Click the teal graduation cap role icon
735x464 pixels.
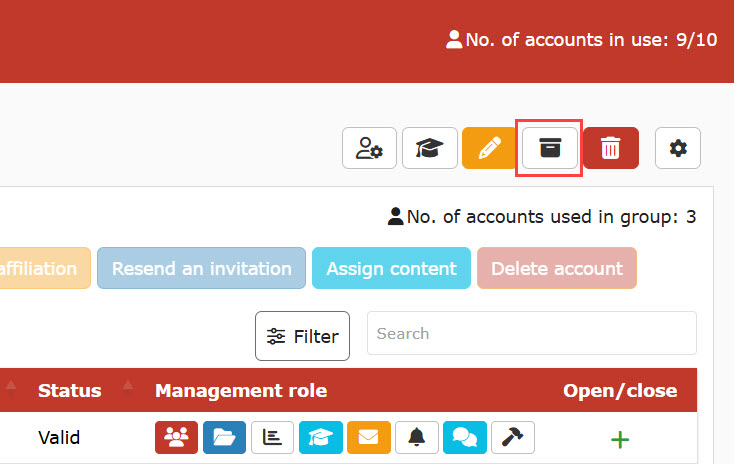coord(320,438)
